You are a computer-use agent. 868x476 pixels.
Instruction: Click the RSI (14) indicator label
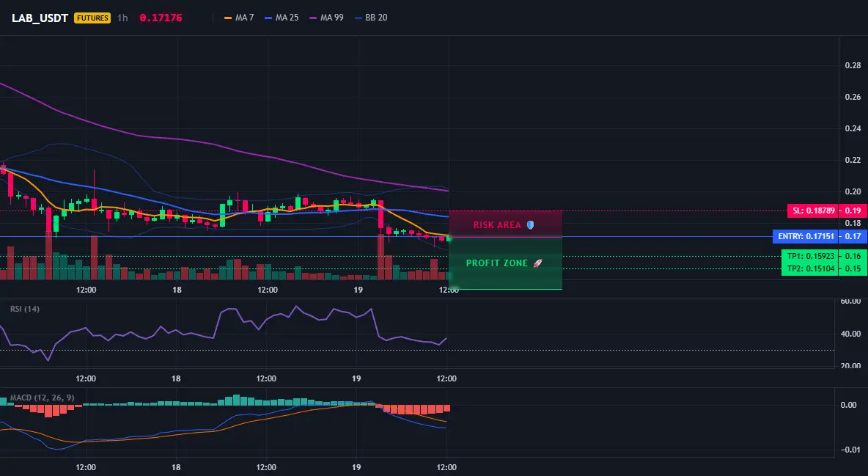[x=25, y=309]
